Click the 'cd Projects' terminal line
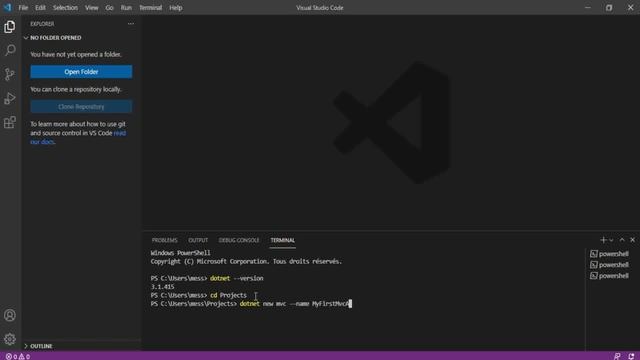Image resolution: width=640 pixels, height=360 pixels. coord(198,296)
